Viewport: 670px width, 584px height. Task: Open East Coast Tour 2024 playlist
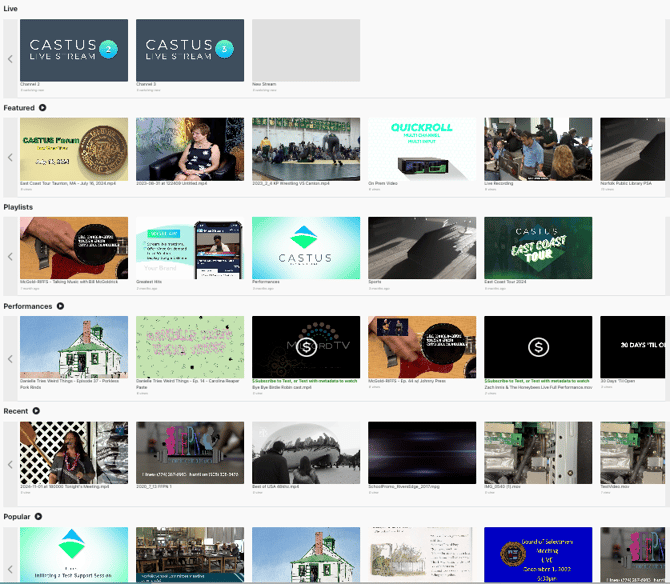(x=538, y=248)
